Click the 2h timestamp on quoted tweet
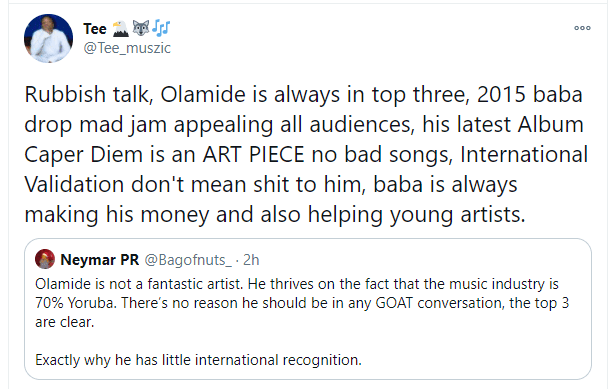This screenshot has height=389, width=615. tap(251, 260)
